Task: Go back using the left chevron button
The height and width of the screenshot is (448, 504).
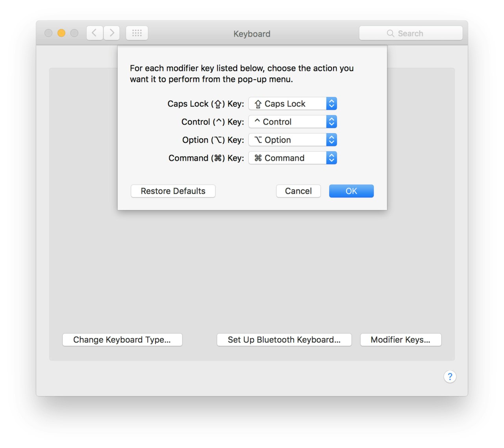Action: click(x=94, y=33)
